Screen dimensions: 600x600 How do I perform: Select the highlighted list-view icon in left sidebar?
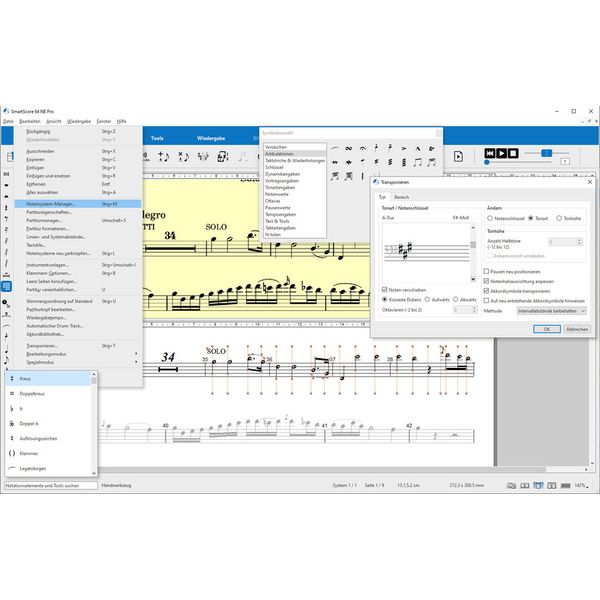click(6, 286)
